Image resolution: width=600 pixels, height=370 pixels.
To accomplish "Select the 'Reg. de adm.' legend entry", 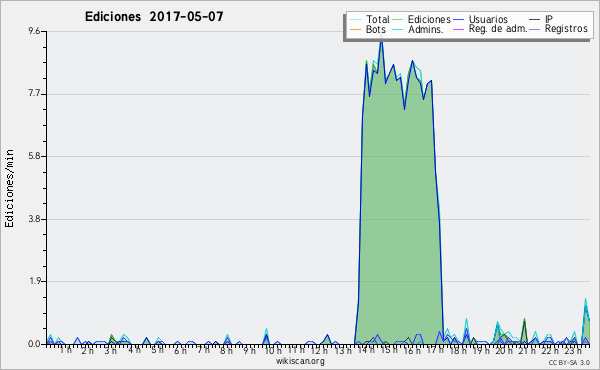I will coord(490,29).
